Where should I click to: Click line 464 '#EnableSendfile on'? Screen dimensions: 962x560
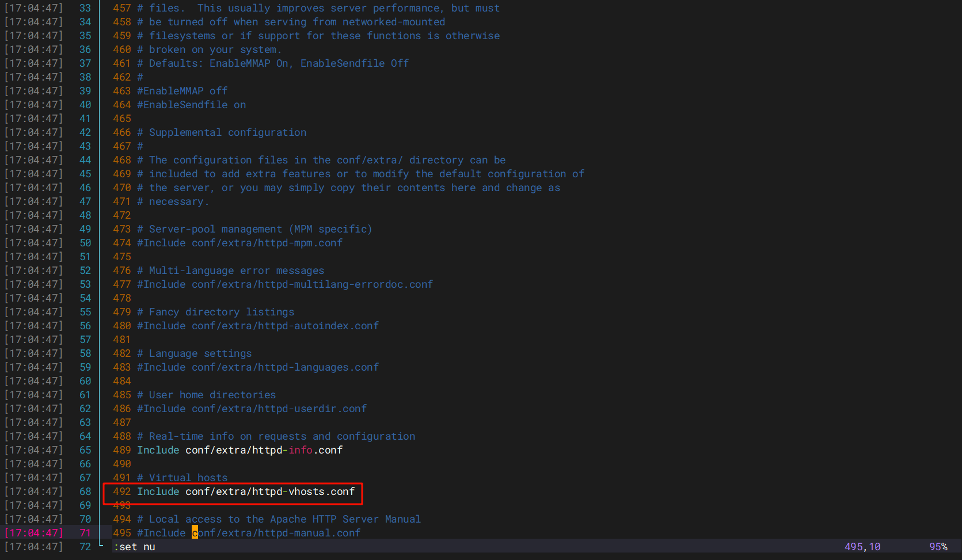(x=192, y=105)
